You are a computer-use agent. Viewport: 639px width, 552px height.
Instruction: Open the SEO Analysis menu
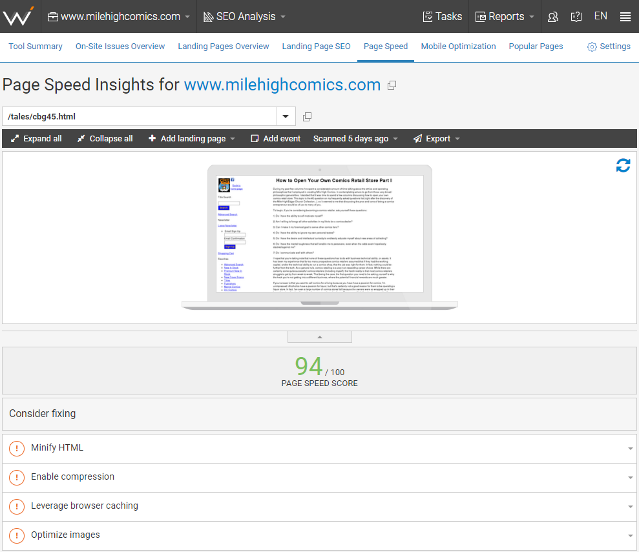point(244,16)
